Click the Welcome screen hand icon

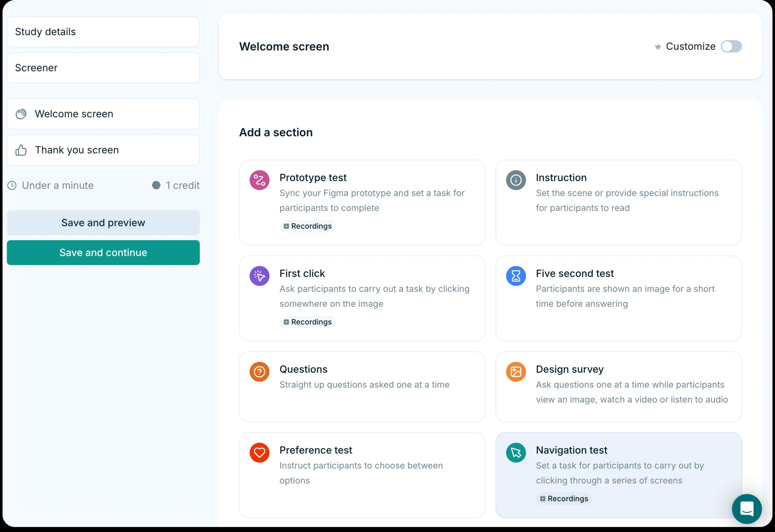pyautogui.click(x=21, y=114)
